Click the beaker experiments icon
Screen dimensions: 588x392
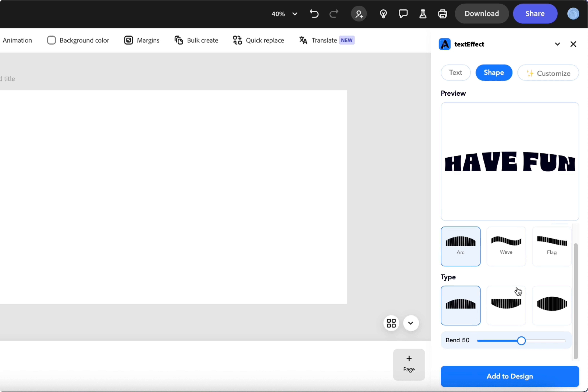pyautogui.click(x=423, y=14)
